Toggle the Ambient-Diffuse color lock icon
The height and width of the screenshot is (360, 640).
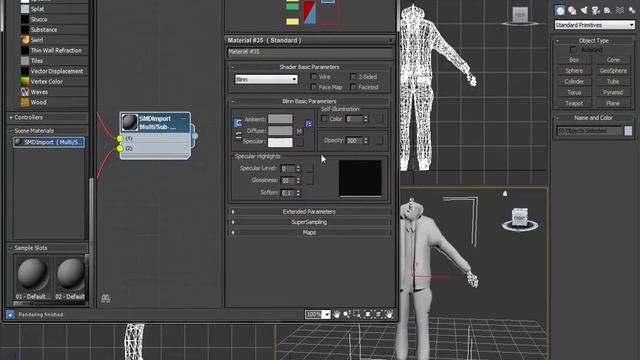coord(238,123)
